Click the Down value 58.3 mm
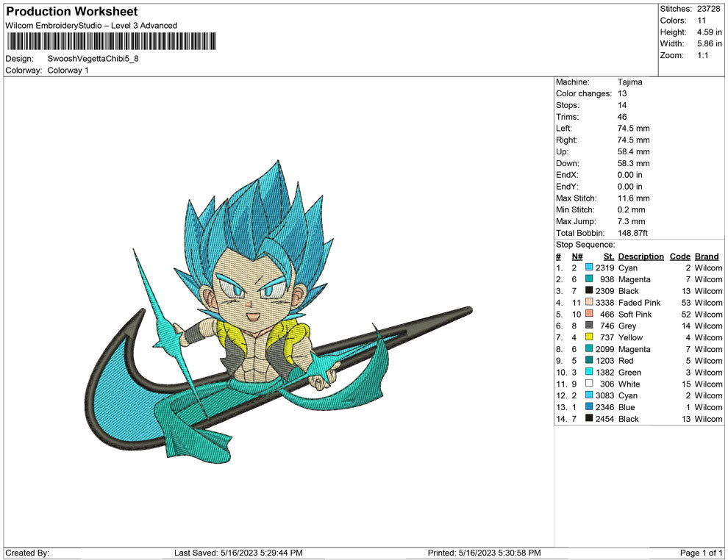Viewport: 728px width, 560px height. 633,163
